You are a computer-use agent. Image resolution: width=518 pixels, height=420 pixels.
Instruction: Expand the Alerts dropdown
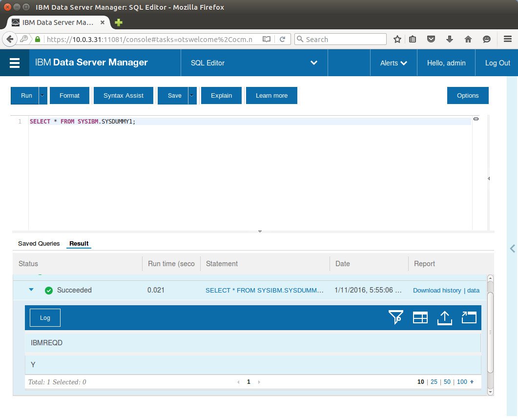[x=393, y=63]
